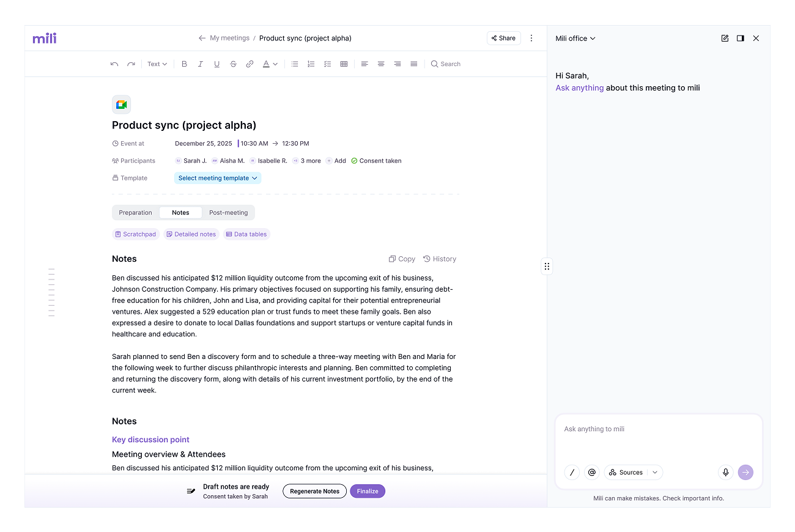Open the text color picker
Image resolution: width=795 pixels, height=532 pixels.
tap(270, 64)
